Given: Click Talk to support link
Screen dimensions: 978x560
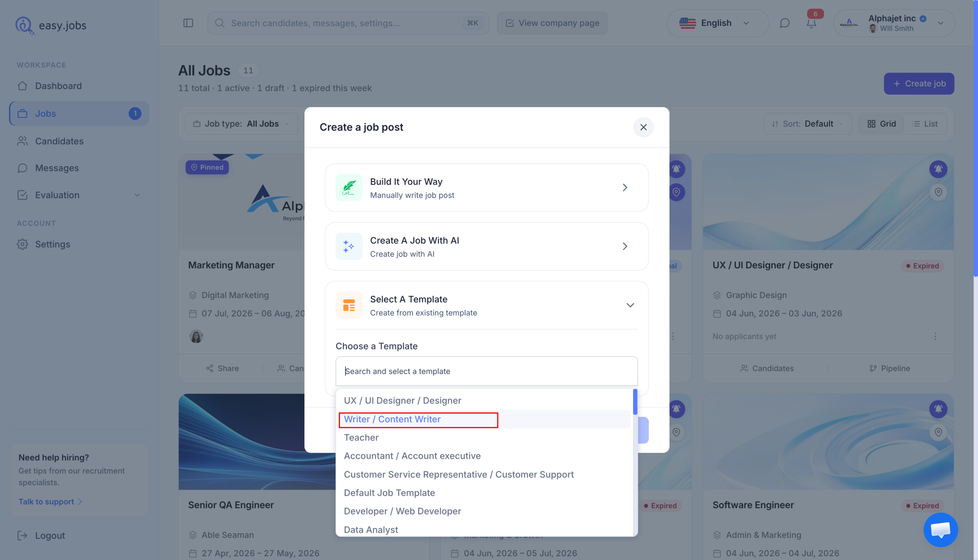Looking at the screenshot, I should coord(50,502).
